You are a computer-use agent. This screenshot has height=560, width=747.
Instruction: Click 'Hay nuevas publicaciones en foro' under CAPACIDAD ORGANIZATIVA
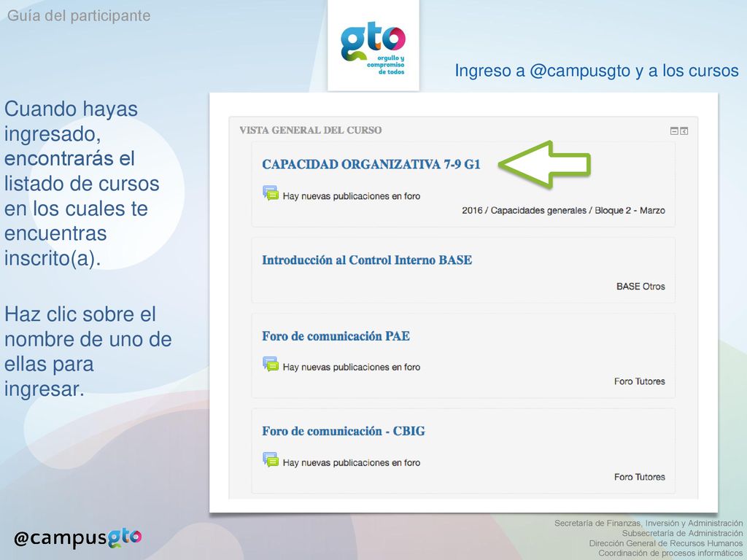tap(351, 196)
